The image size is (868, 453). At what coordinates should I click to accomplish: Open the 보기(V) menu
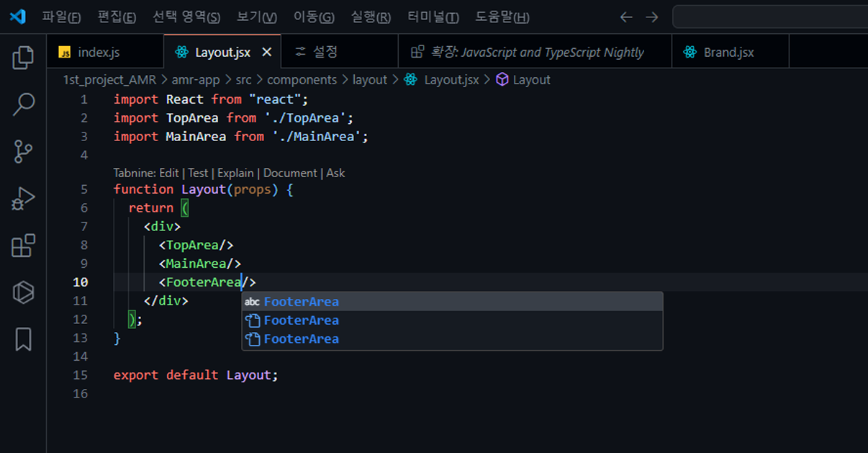pyautogui.click(x=257, y=17)
